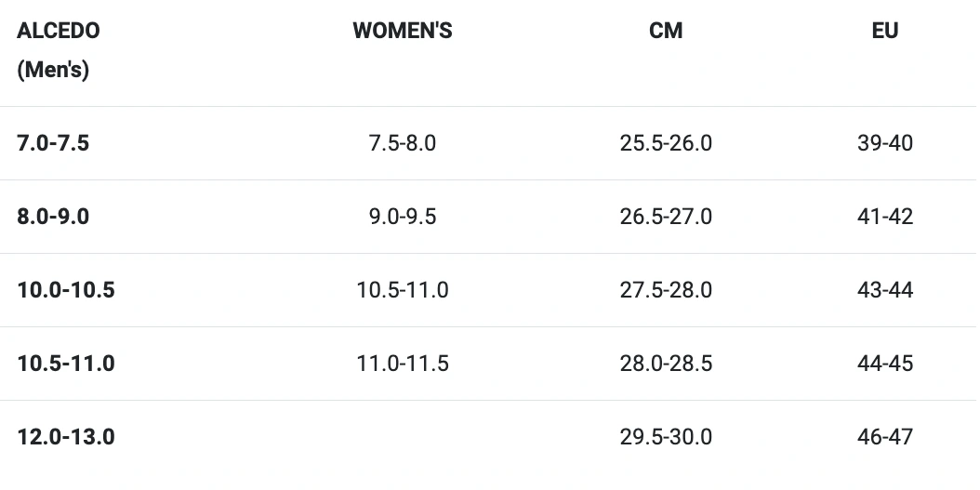Select men's size 10.5-11.0 row label
This screenshot has width=980, height=490.
click(x=66, y=364)
